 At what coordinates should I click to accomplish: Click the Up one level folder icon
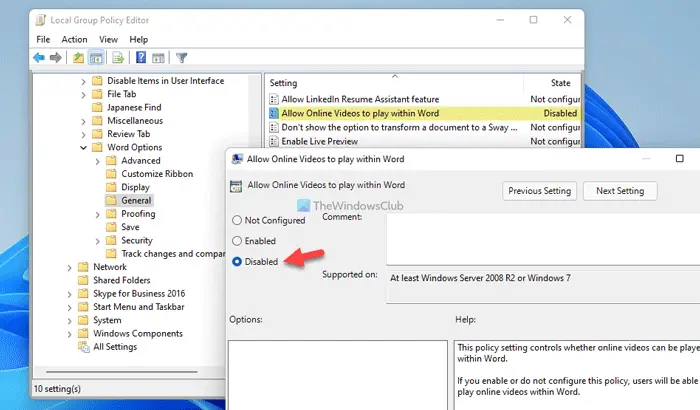coord(79,58)
